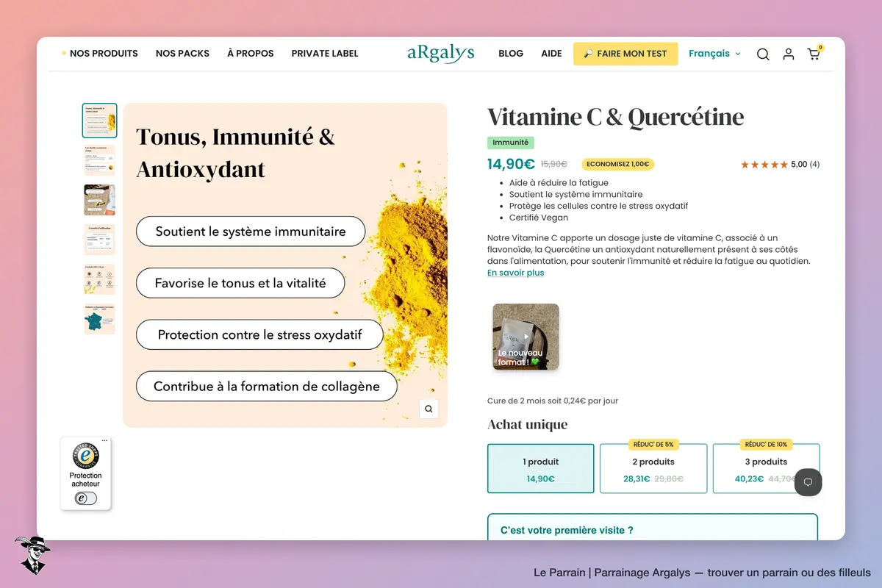Click 'Soutient le système immunitaire' pill in image
Image resolution: width=882 pixels, height=588 pixels.
click(251, 232)
